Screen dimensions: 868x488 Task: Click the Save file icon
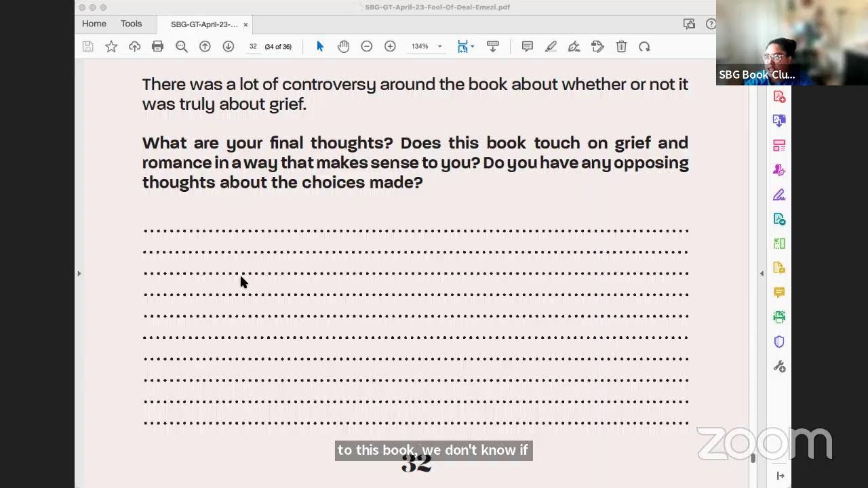87,46
